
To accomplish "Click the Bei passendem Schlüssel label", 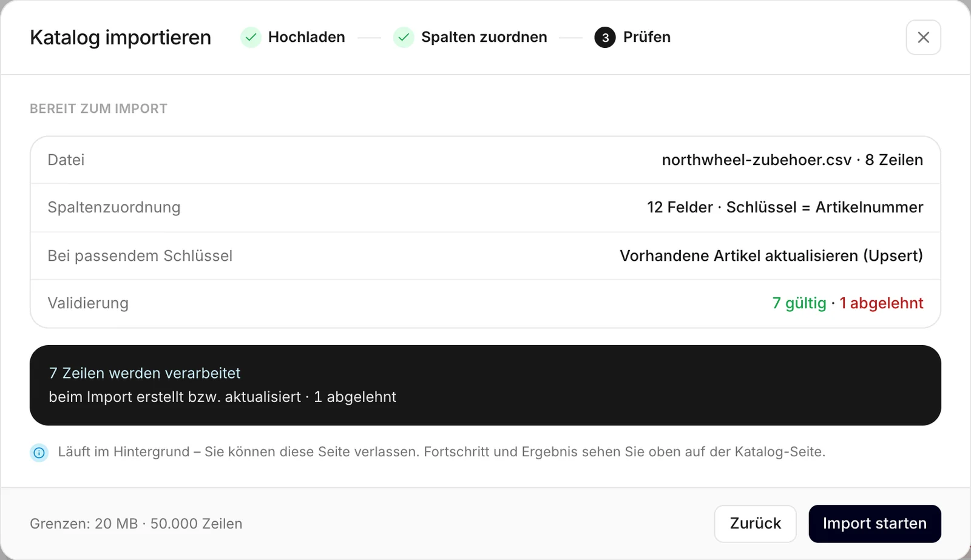I will pos(140,256).
